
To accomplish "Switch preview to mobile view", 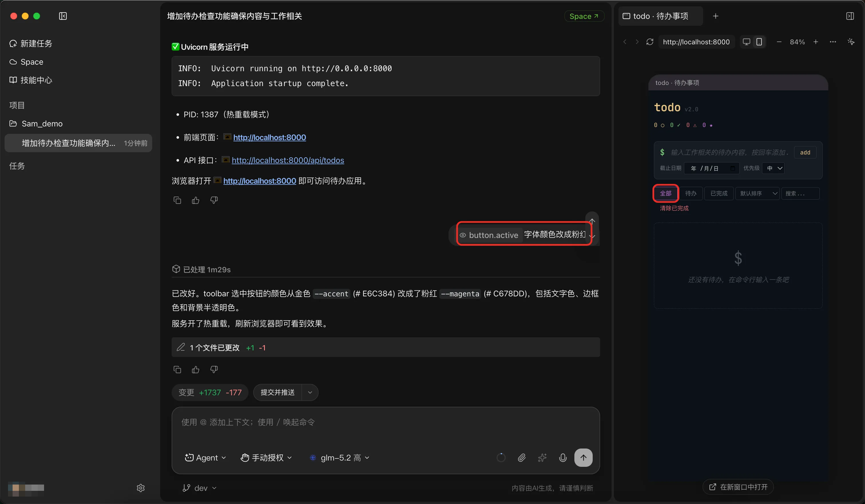I will click(759, 42).
